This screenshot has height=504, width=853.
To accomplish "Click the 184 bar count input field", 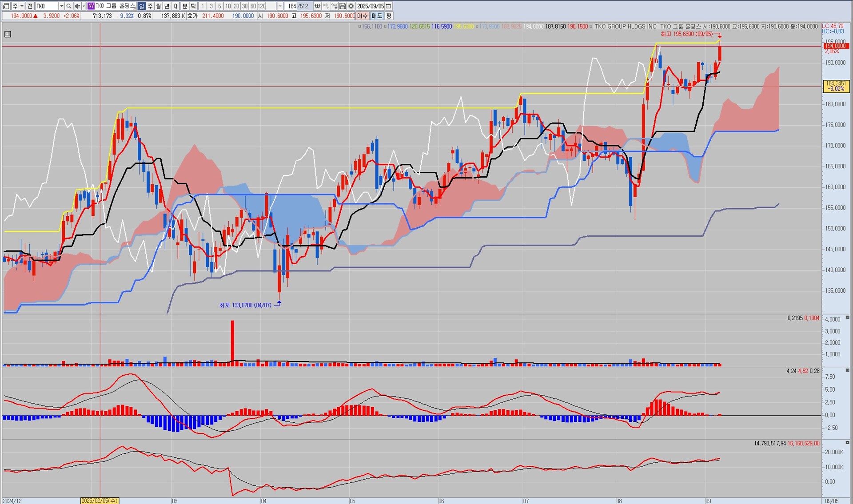I will 291,6.
